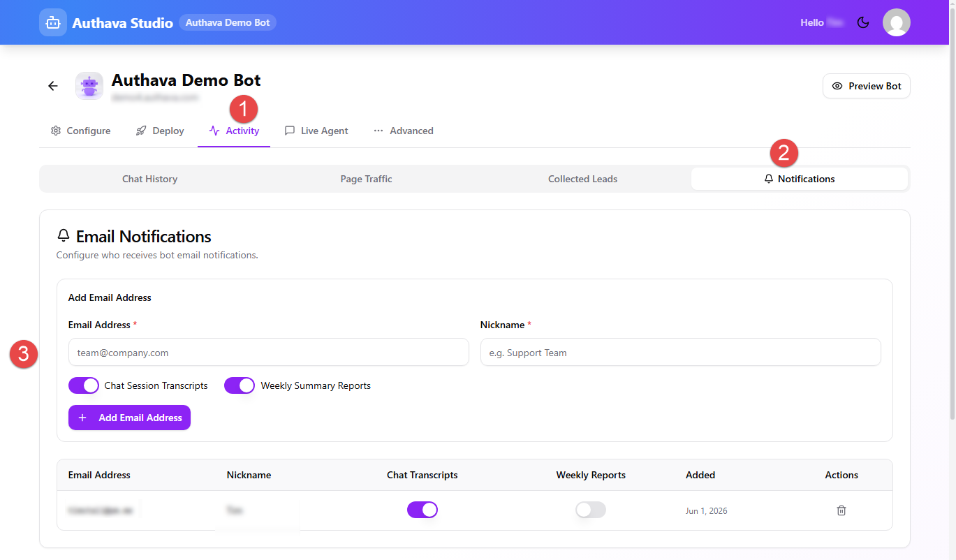The width and height of the screenshot is (956, 560).
Task: Click the Email Address input field
Action: [269, 353]
